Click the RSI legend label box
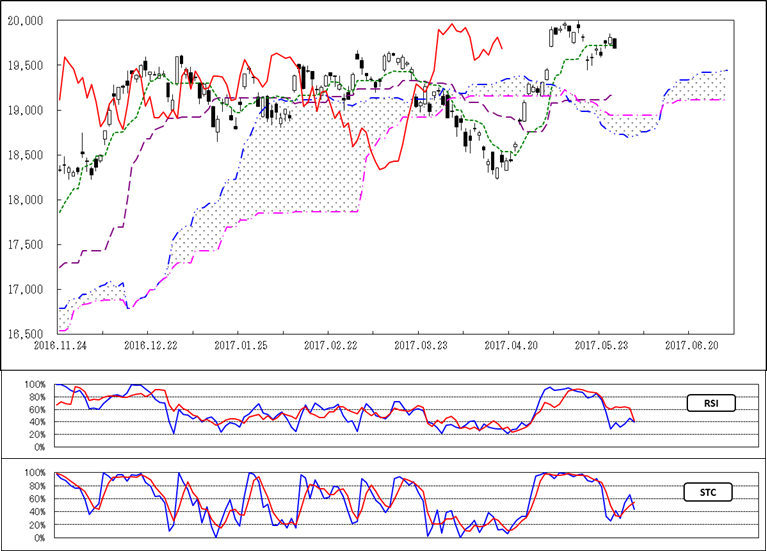Viewport: 767px width, 551px height. (712, 404)
